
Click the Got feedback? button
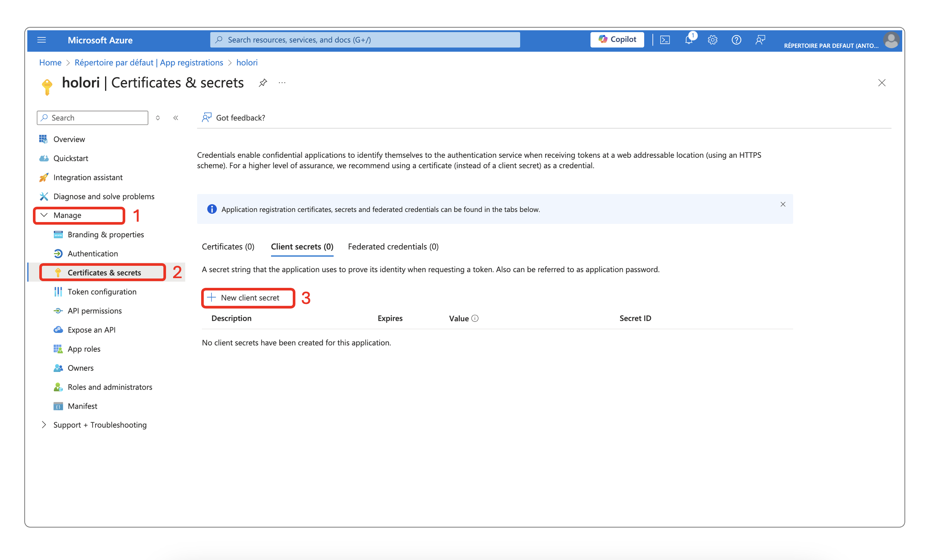pyautogui.click(x=234, y=118)
